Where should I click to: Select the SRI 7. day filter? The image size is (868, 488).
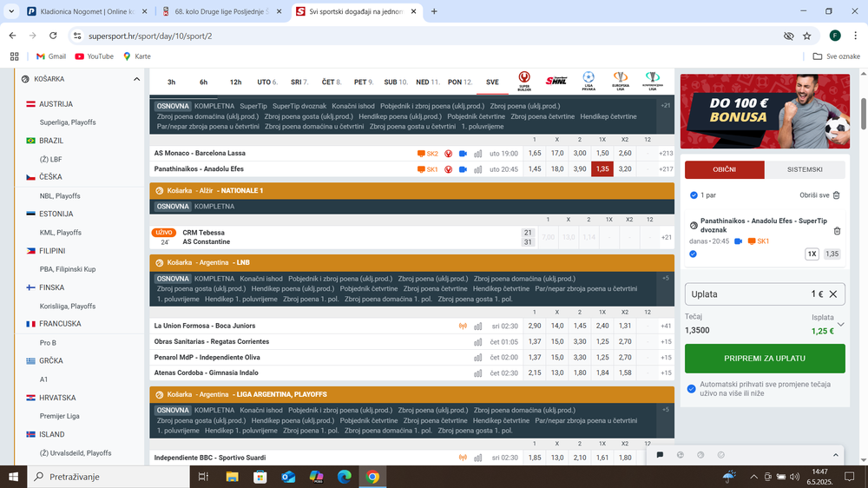(x=299, y=82)
